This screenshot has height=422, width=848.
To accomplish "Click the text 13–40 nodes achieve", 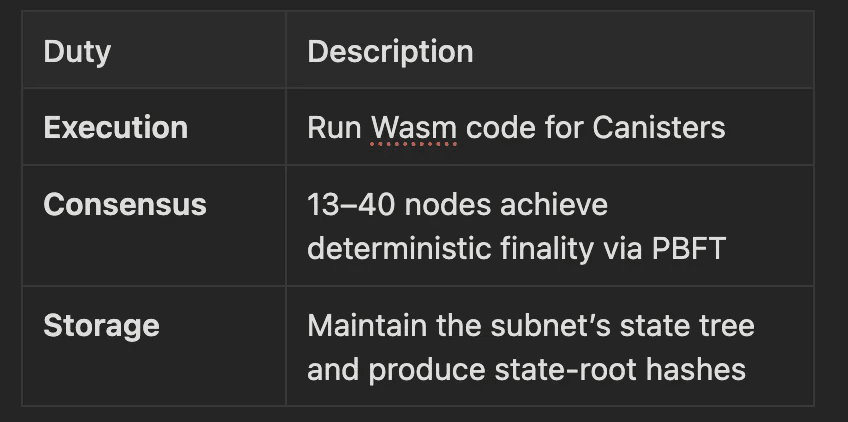I will (457, 205).
